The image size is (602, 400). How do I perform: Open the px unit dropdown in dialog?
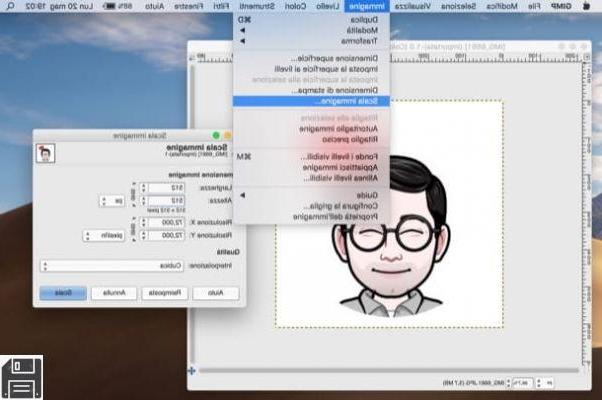[112, 201]
